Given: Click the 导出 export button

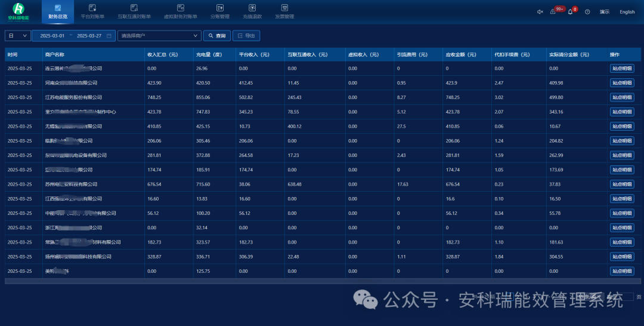Looking at the screenshot, I should click(x=246, y=36).
